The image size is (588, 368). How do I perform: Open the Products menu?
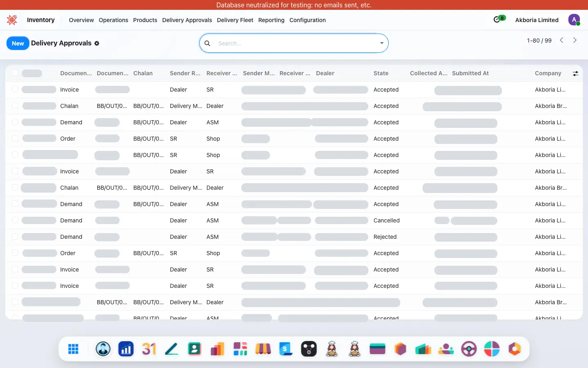[x=145, y=20]
